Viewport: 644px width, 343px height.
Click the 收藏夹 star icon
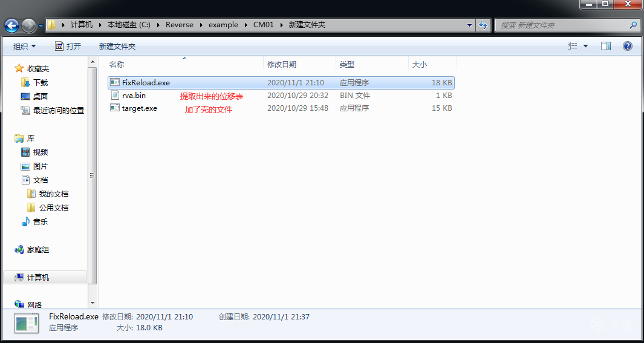point(19,68)
